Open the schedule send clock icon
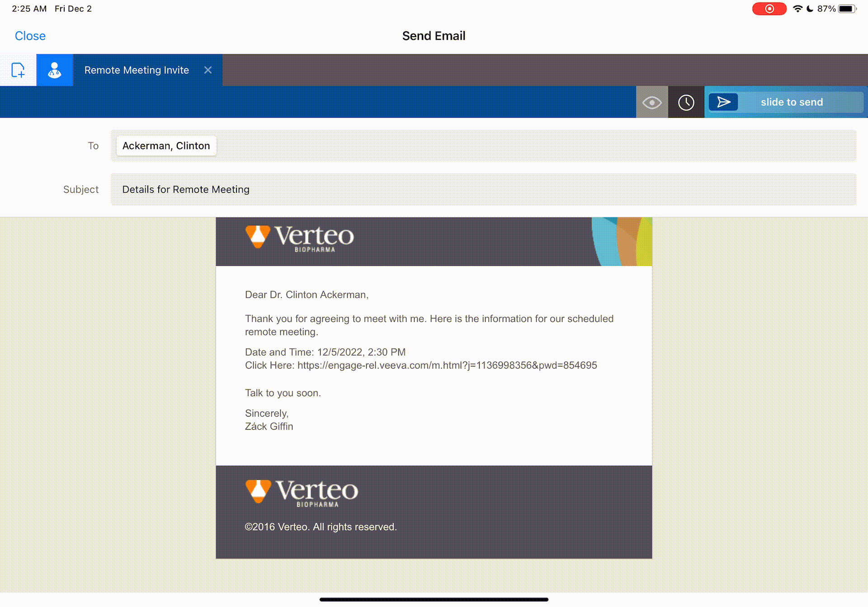Screen dimensions: 868x607 (x=686, y=102)
